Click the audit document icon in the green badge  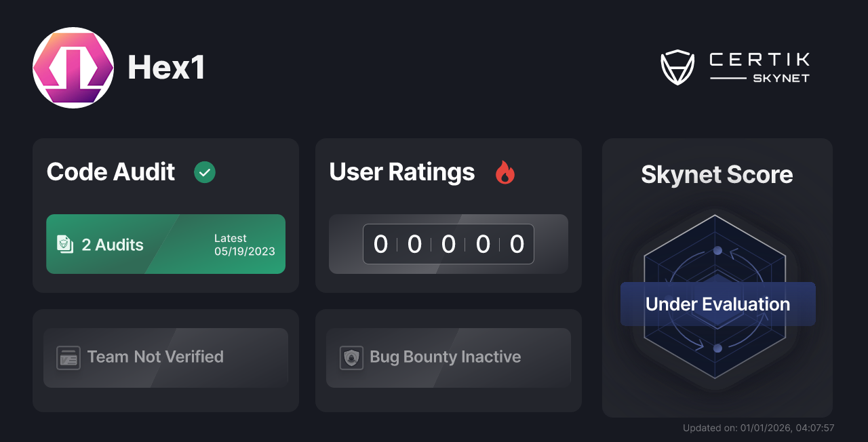tap(64, 244)
